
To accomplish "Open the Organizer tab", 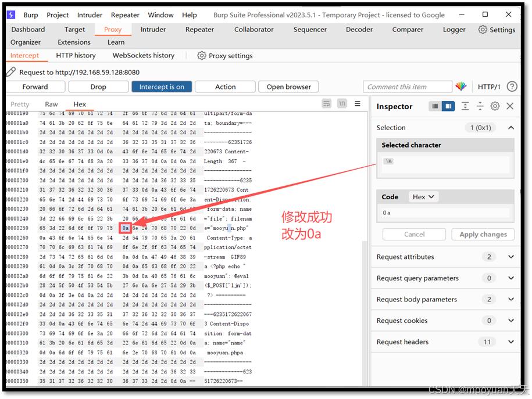I will 26,42.
